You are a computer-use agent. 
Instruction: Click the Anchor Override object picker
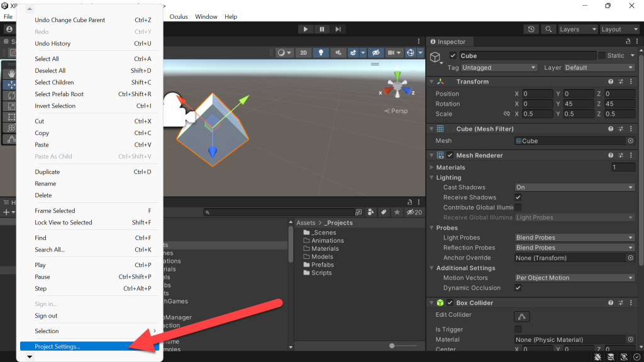pos(630,258)
